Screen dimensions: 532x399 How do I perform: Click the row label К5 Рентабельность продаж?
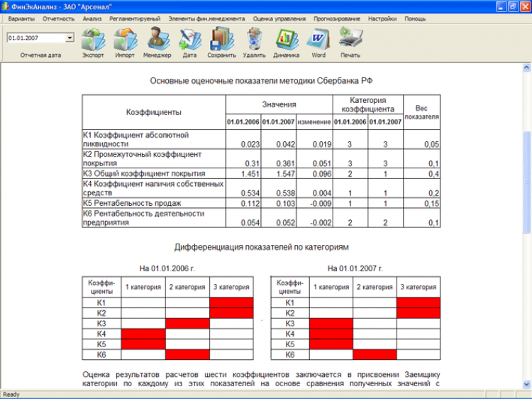(x=132, y=203)
